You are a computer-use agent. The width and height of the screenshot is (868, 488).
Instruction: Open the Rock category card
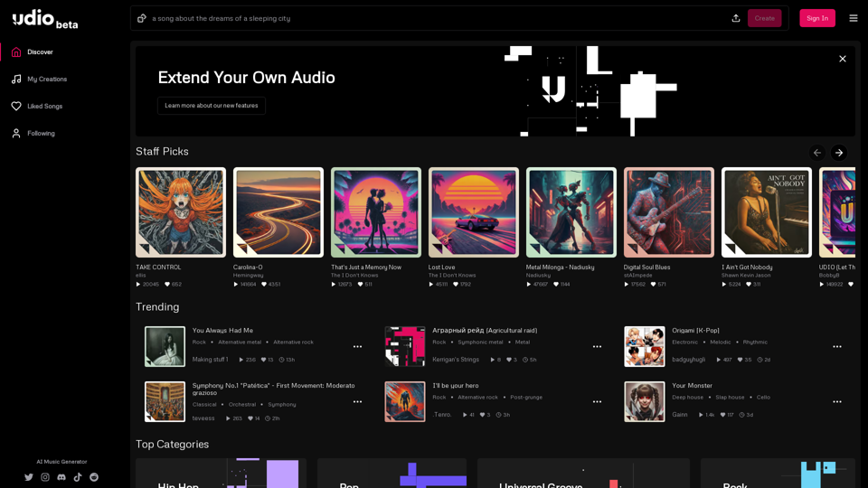coord(778,473)
